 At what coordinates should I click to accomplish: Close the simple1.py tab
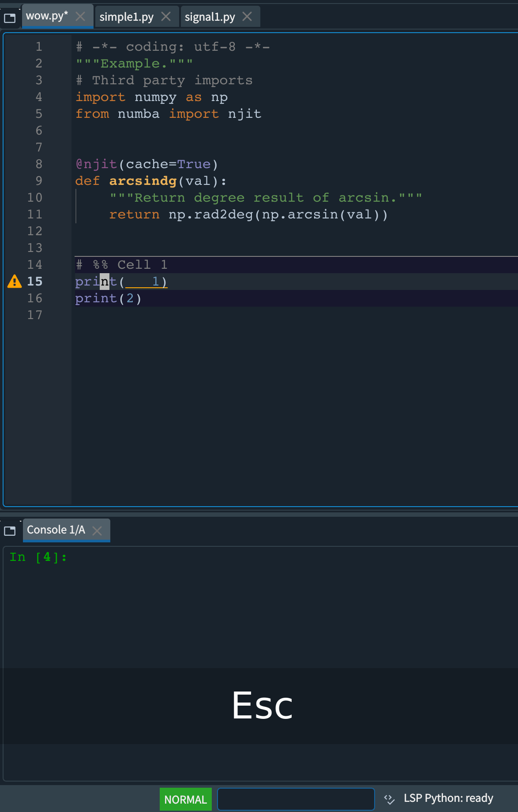tap(166, 16)
